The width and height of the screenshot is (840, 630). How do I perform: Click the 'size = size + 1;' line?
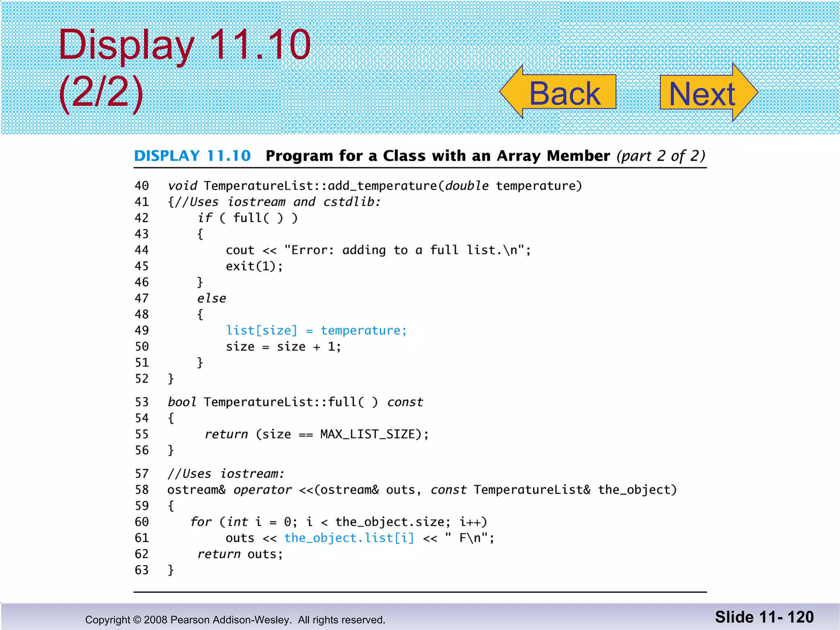tap(283, 347)
